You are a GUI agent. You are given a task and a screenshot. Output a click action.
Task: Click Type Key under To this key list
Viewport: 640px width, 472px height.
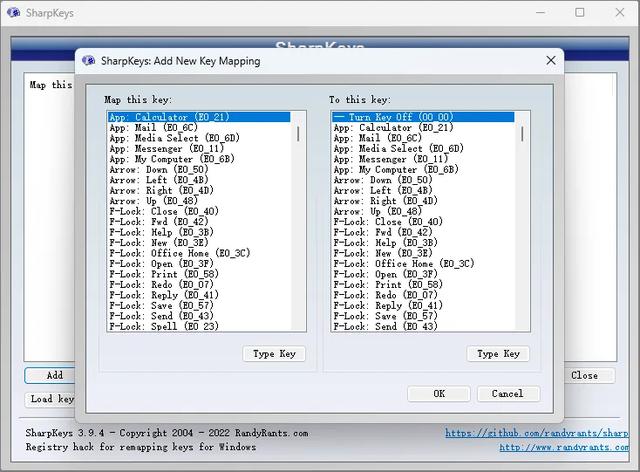(498, 354)
